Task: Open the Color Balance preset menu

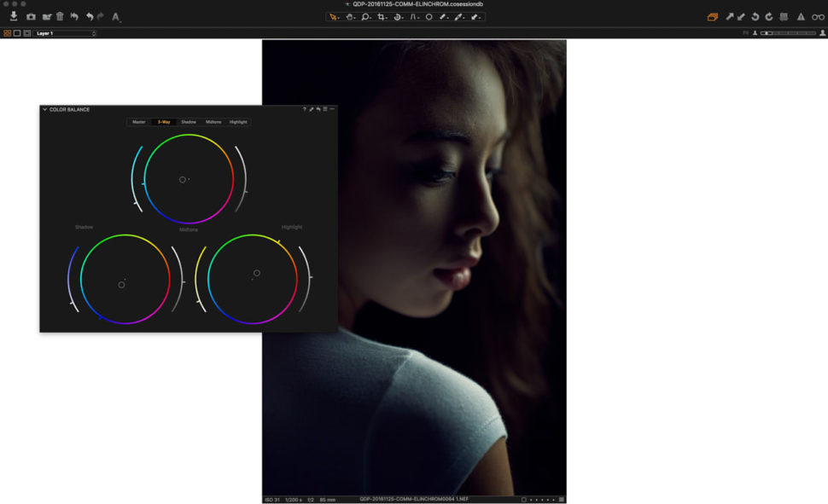Action: coord(326,109)
